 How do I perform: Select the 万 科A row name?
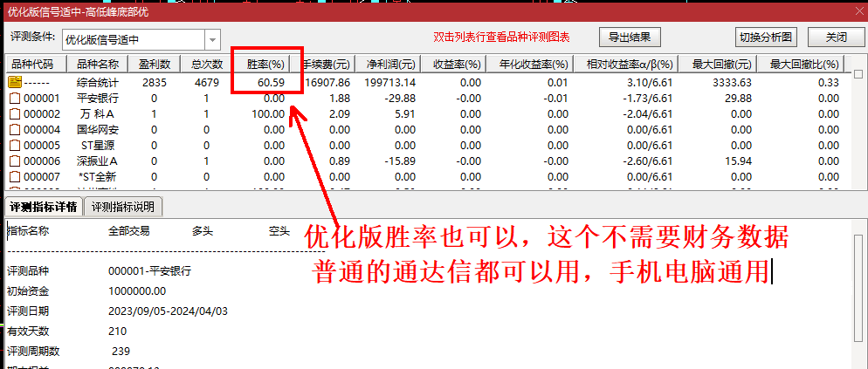[x=98, y=114]
